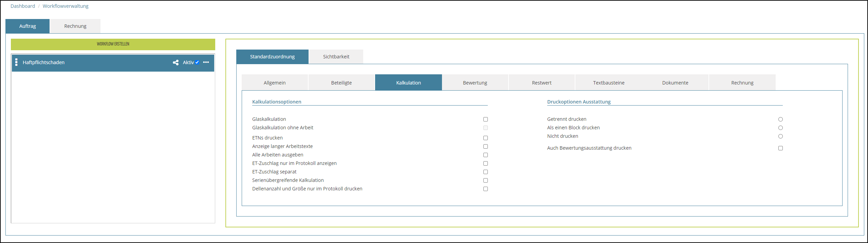Uncheck the Aktiv checkbox

[x=197, y=62]
